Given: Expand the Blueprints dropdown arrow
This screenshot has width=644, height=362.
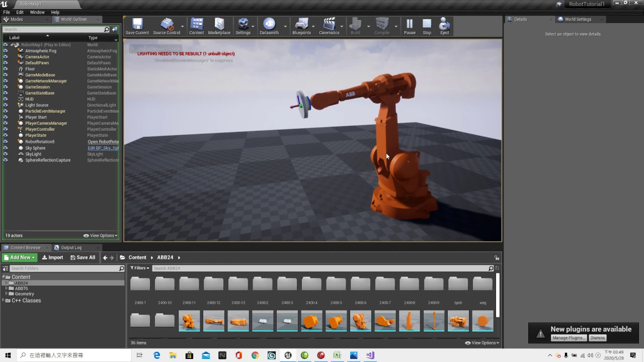Looking at the screenshot, I should click(313, 26).
